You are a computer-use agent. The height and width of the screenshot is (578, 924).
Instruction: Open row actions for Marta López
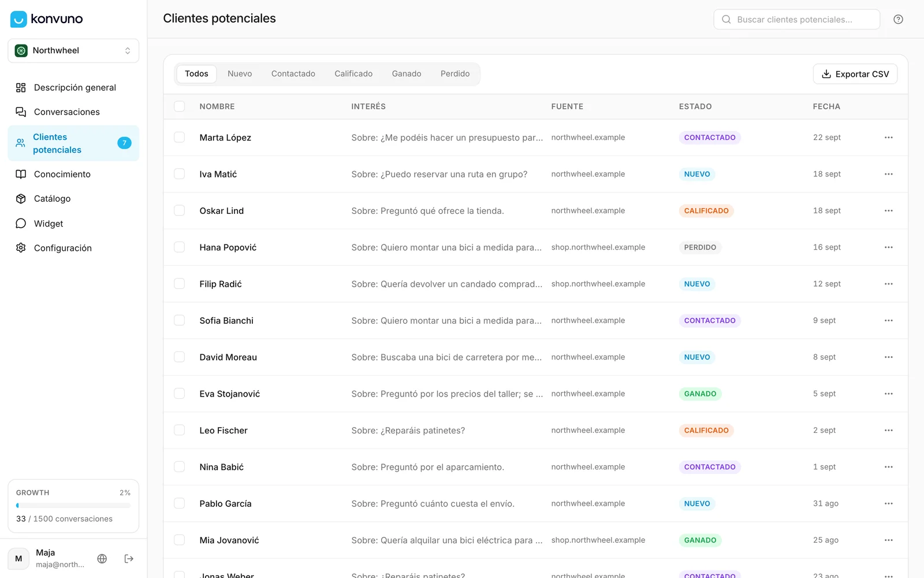[888, 138]
